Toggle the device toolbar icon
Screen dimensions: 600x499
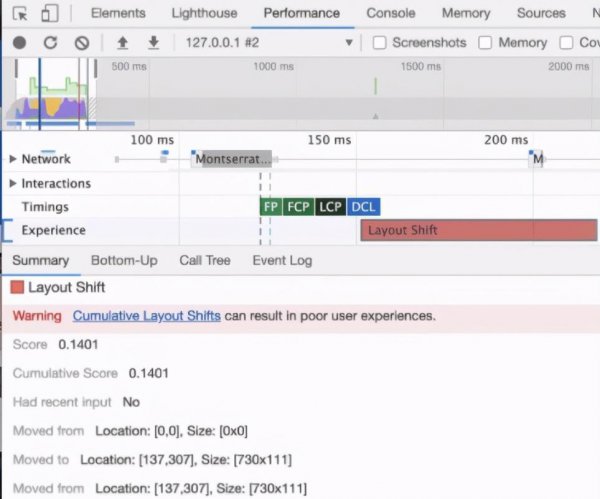point(50,14)
